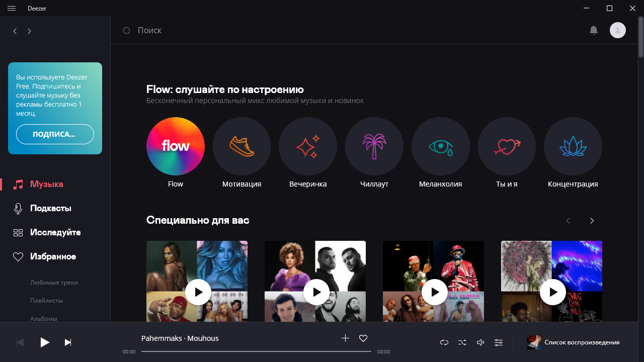The height and width of the screenshot is (362, 644).
Task: Add current track to playlist with plus
Action: (x=345, y=338)
